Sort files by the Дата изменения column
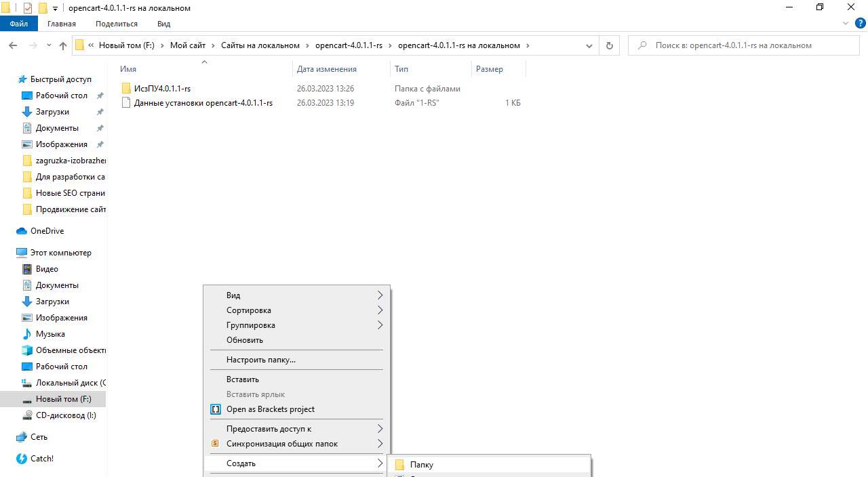The height and width of the screenshot is (477, 868). pyautogui.click(x=326, y=69)
